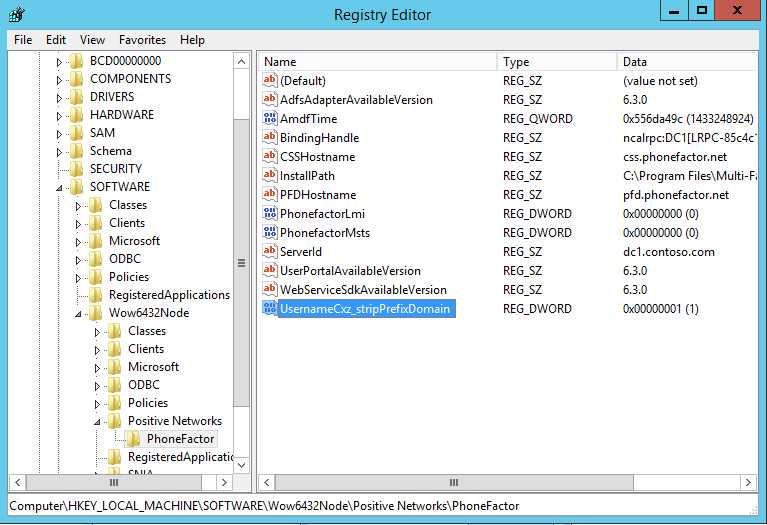Select Clients key under Wow6432Node
Screen dimensions: 767x525
[146, 349]
